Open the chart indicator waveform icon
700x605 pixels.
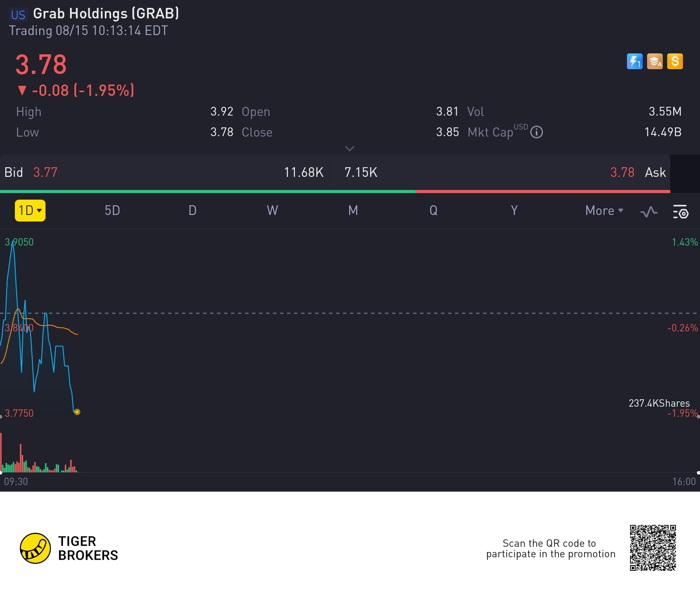[649, 211]
